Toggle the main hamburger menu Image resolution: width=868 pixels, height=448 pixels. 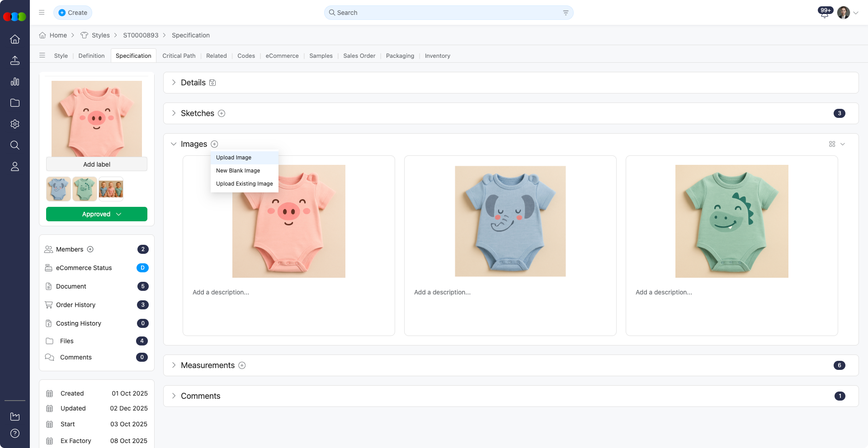pos(42,13)
